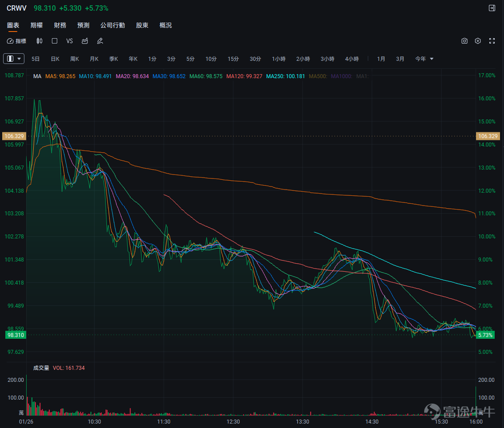Open chart settings hexagon icon
The height and width of the screenshot is (428, 504).
pos(478,41)
